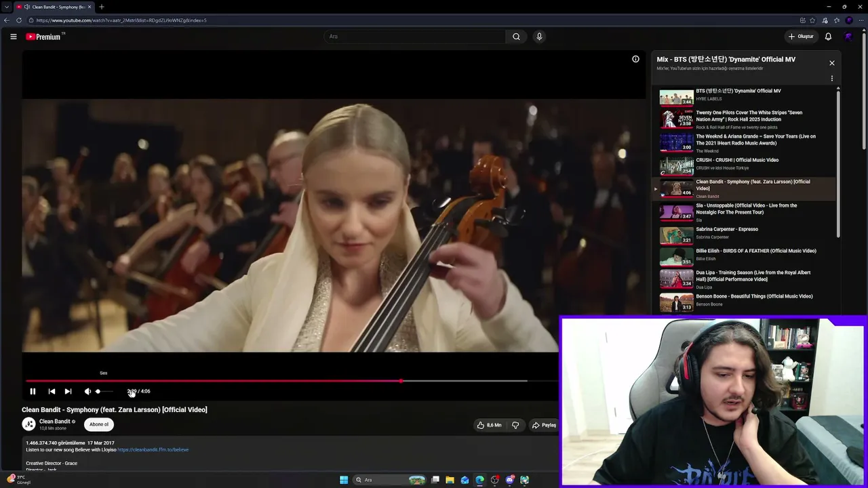Click the browser address bar URL
This screenshot has width=868, height=488.
(121, 20)
